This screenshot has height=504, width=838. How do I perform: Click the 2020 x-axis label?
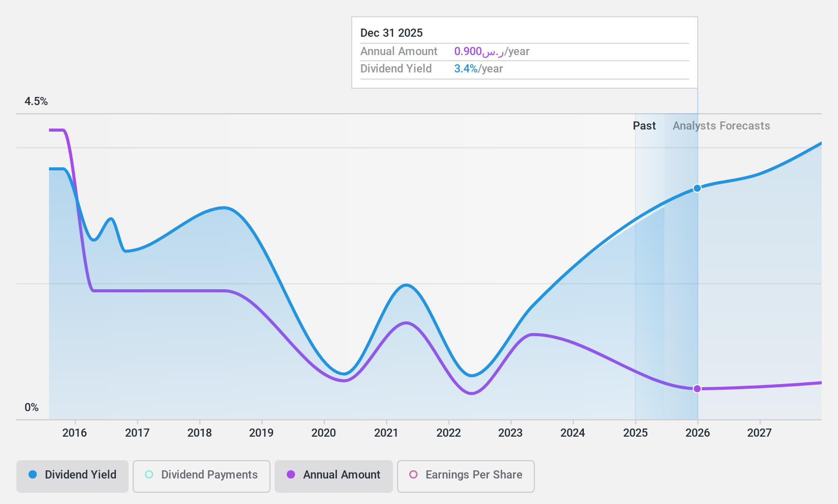[324, 433]
